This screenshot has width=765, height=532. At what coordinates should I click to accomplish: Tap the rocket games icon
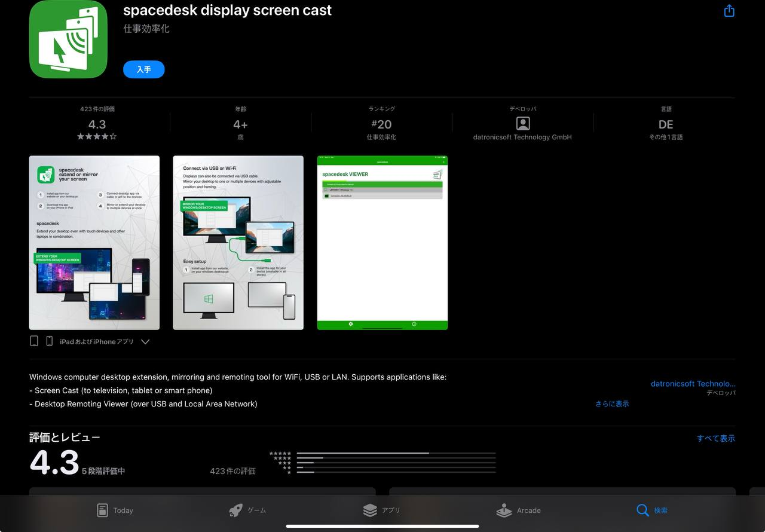coord(235,510)
